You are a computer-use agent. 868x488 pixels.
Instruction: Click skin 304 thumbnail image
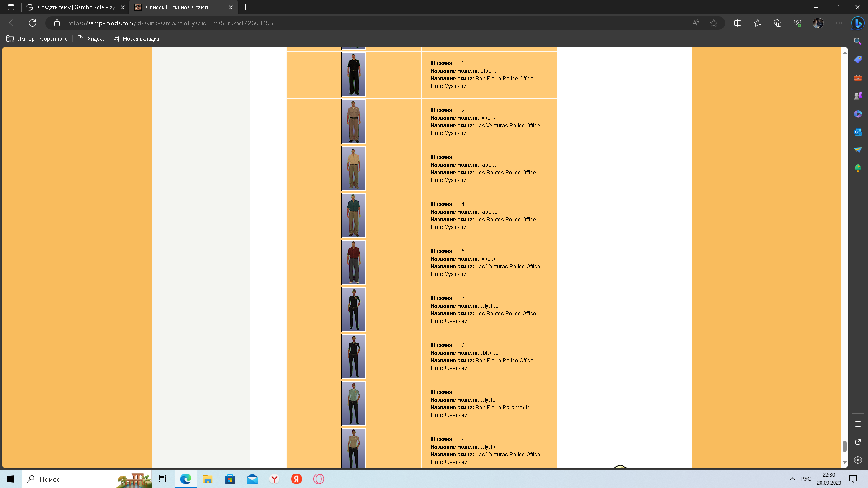[354, 216]
